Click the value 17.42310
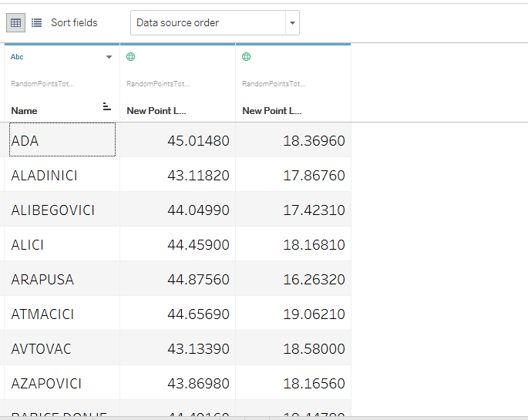Image resolution: width=528 pixels, height=420 pixels. coord(314,210)
